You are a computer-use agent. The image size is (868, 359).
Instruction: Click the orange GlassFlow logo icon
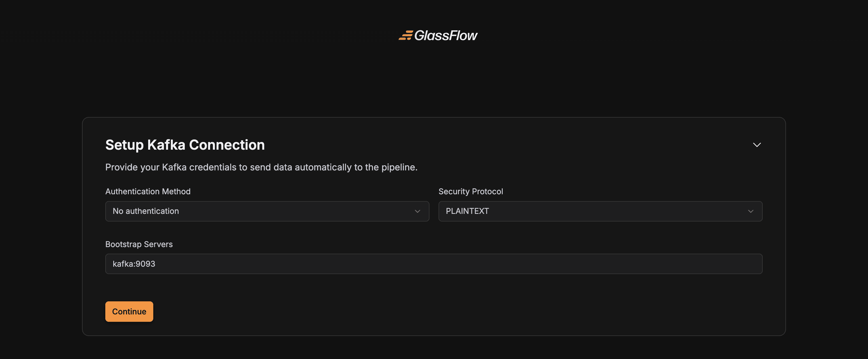(405, 36)
